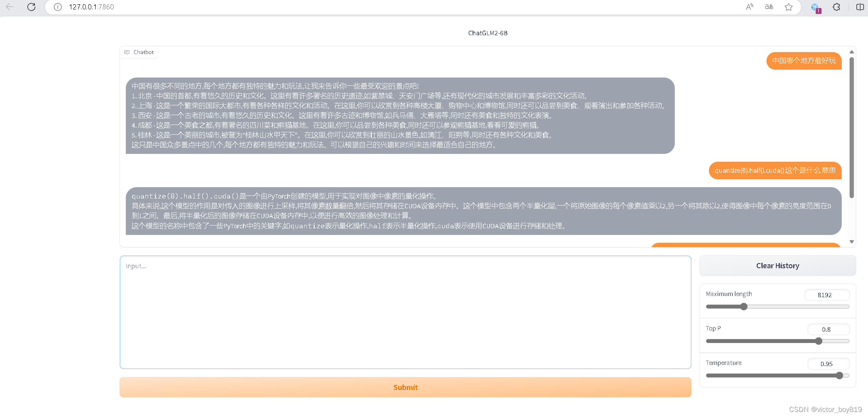Click reply line about 桂林 in bot response

343,135
